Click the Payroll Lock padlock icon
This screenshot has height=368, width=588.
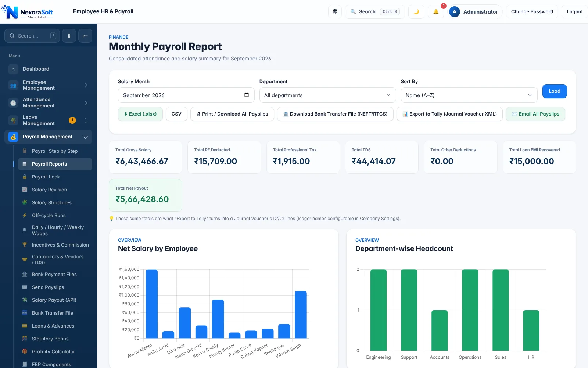pyautogui.click(x=25, y=177)
